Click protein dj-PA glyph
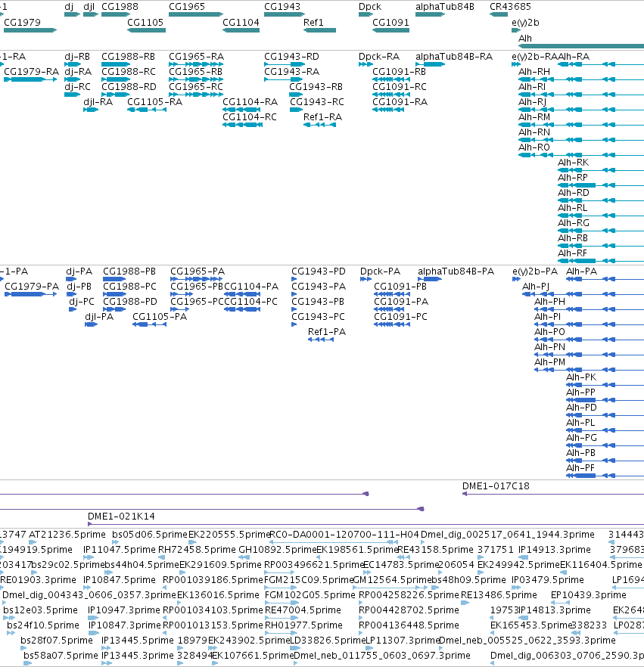The width and height of the screenshot is (644, 667). [71, 279]
